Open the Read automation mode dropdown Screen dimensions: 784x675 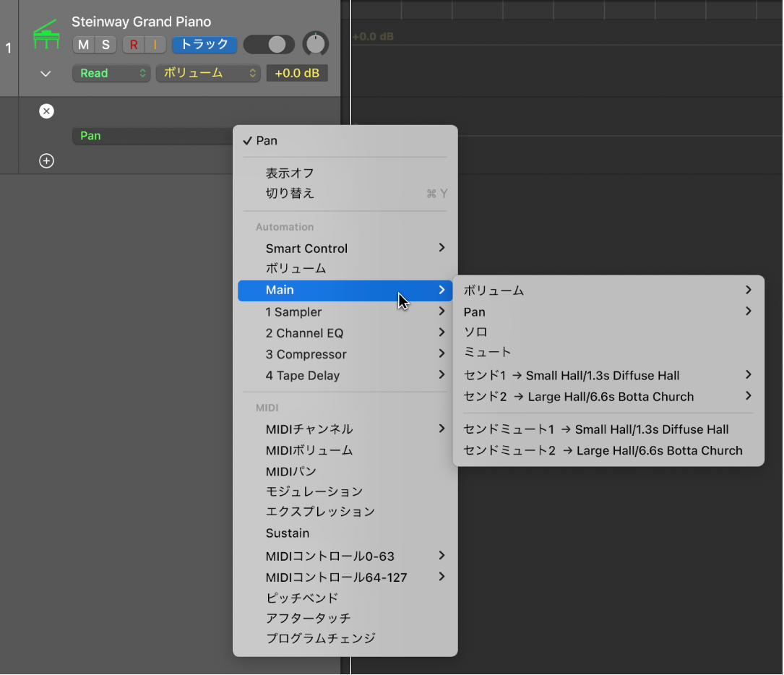pyautogui.click(x=110, y=73)
